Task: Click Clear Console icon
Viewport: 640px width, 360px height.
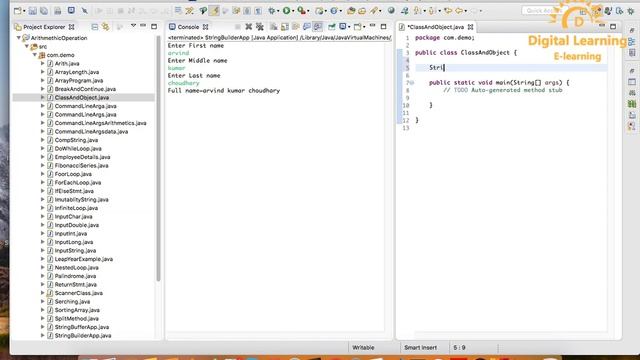Action: 273,27
